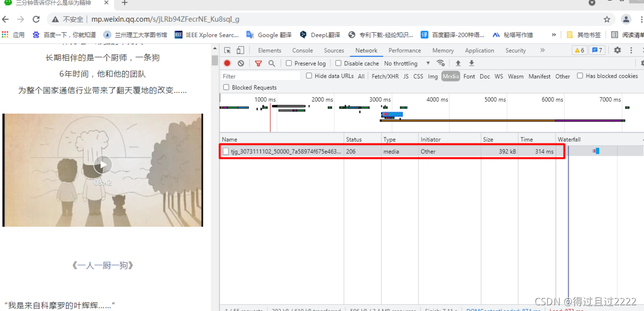Image resolution: width=644 pixels, height=311 pixels.
Task: Import HAR file with upload arrow
Action: [x=458, y=63]
